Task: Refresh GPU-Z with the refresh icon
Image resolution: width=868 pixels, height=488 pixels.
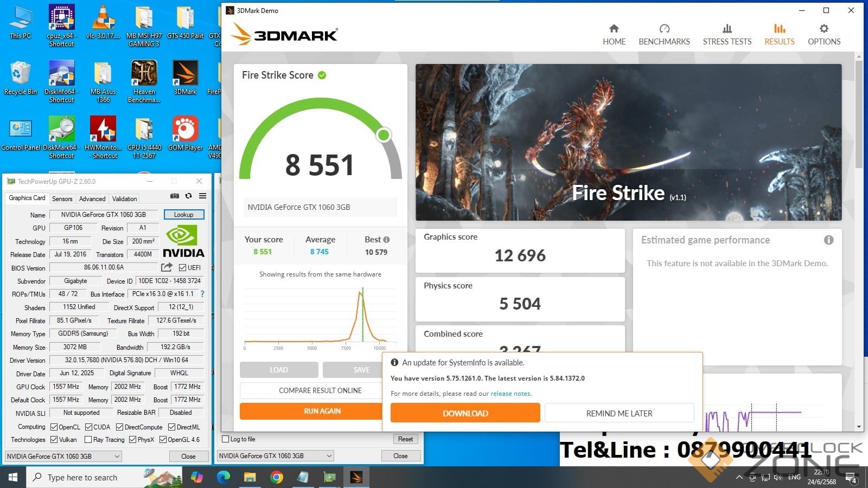Action: tap(188, 196)
